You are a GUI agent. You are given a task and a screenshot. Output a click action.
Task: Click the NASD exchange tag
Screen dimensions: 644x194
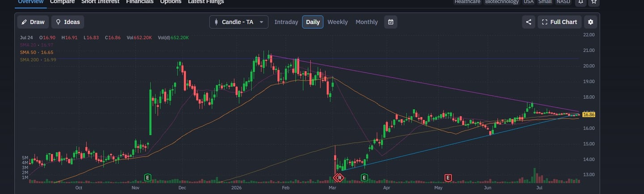point(563,2)
